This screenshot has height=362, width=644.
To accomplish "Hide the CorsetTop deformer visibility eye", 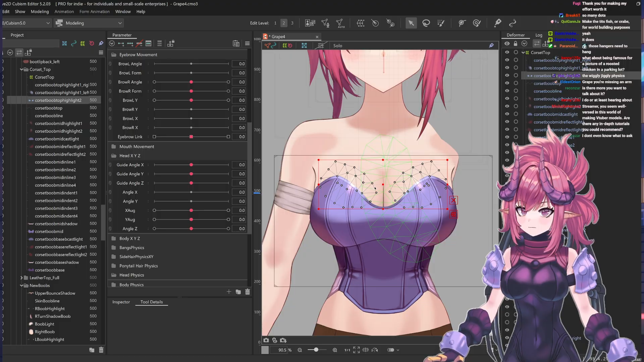I will (507, 52).
